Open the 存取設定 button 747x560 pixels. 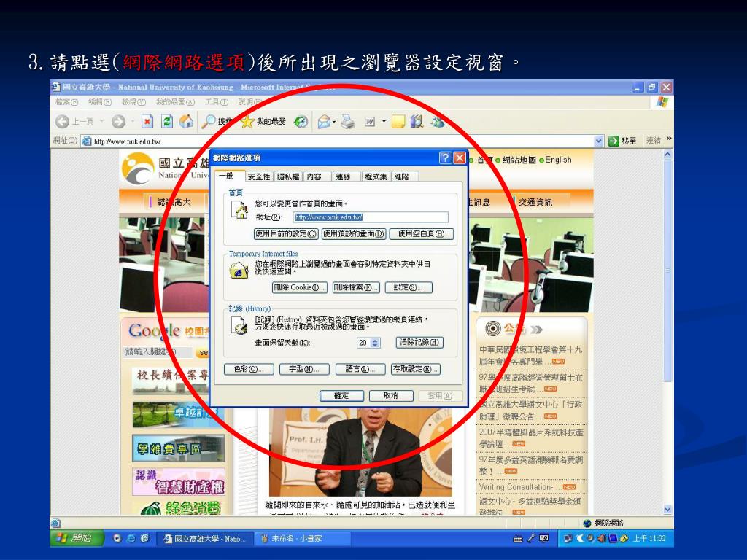(x=415, y=369)
